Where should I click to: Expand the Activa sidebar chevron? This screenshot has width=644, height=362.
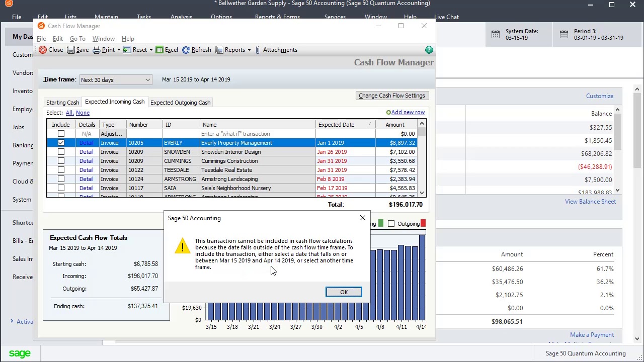(x=12, y=321)
